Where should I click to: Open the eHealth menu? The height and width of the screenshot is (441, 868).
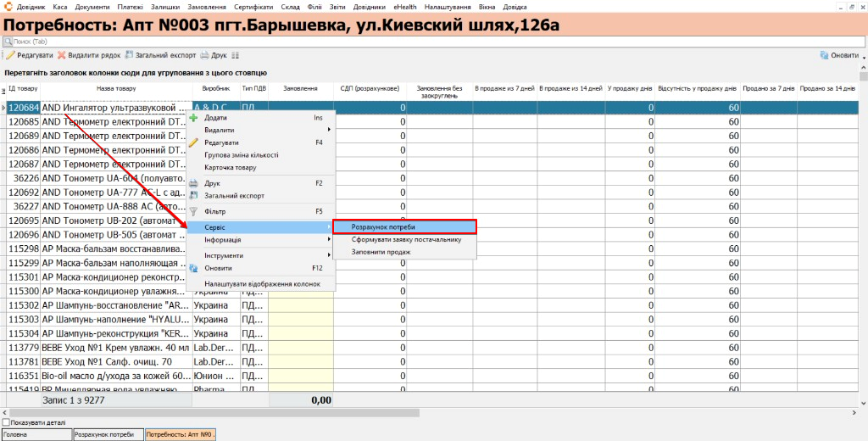(x=405, y=7)
